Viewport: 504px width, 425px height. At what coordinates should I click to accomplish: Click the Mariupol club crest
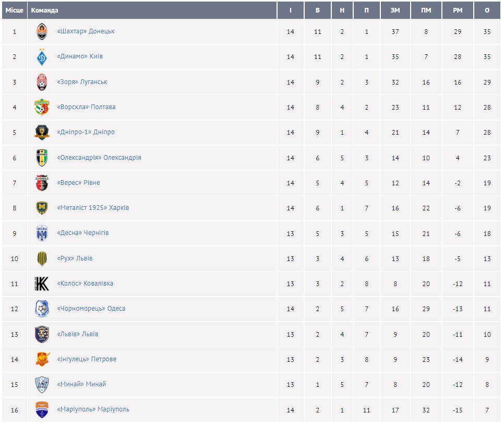click(x=42, y=409)
